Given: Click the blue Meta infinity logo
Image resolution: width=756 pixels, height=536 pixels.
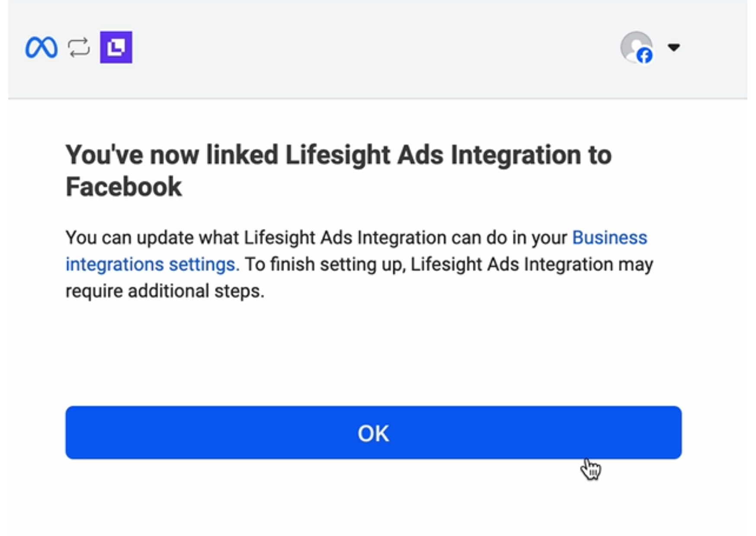Looking at the screenshot, I should 41,47.
